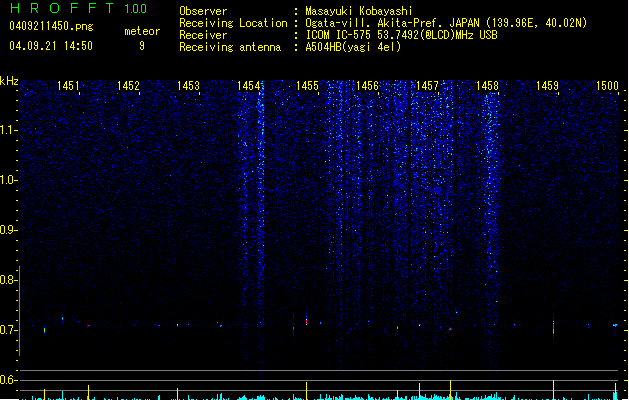Select the meteor count value 9
Viewport: 629px width, 400px height.
pyautogui.click(x=142, y=46)
